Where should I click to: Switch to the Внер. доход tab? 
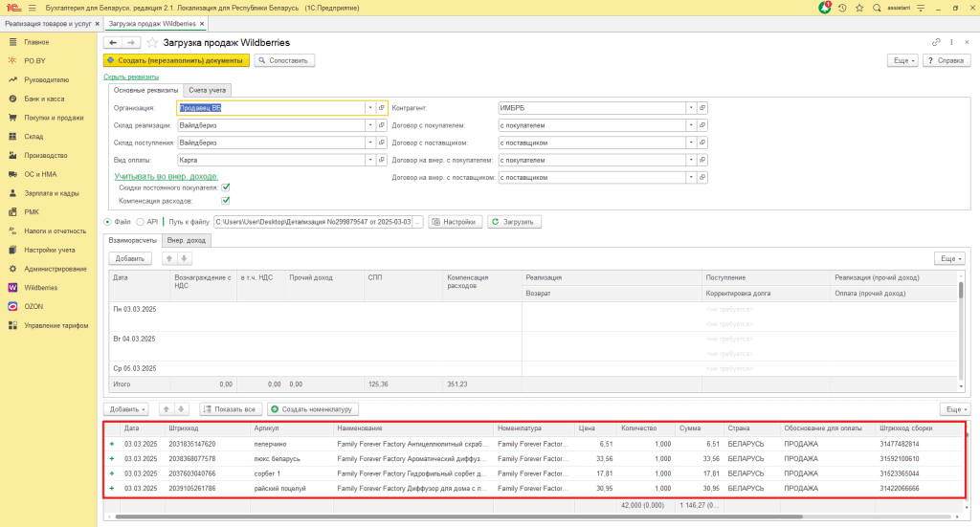186,240
